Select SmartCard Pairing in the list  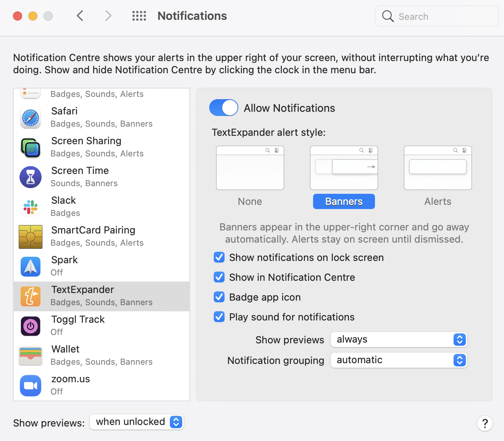pos(102,237)
